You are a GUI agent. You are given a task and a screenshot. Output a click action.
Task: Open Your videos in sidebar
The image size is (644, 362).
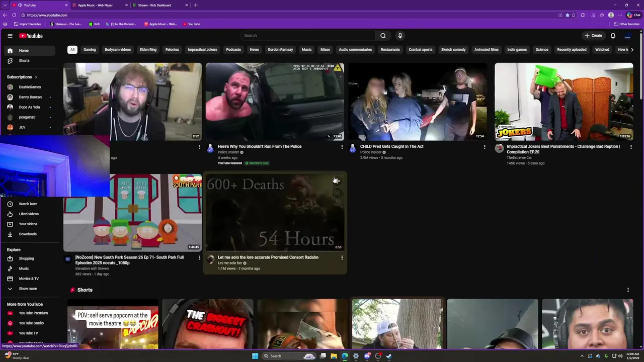(30, 224)
